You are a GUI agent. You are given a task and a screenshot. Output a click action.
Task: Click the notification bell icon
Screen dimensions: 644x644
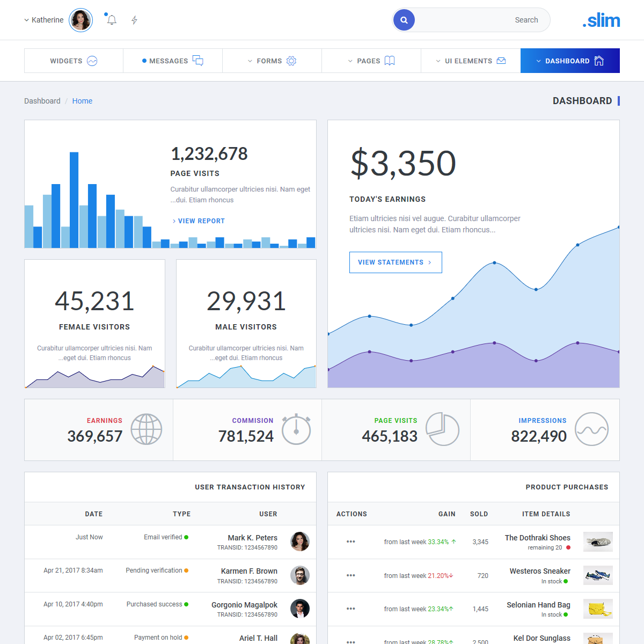pos(112,20)
